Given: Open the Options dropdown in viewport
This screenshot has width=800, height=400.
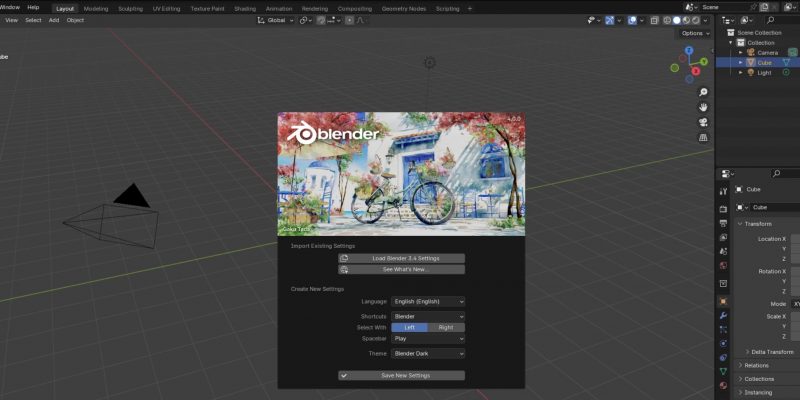Looking at the screenshot, I should coord(696,33).
